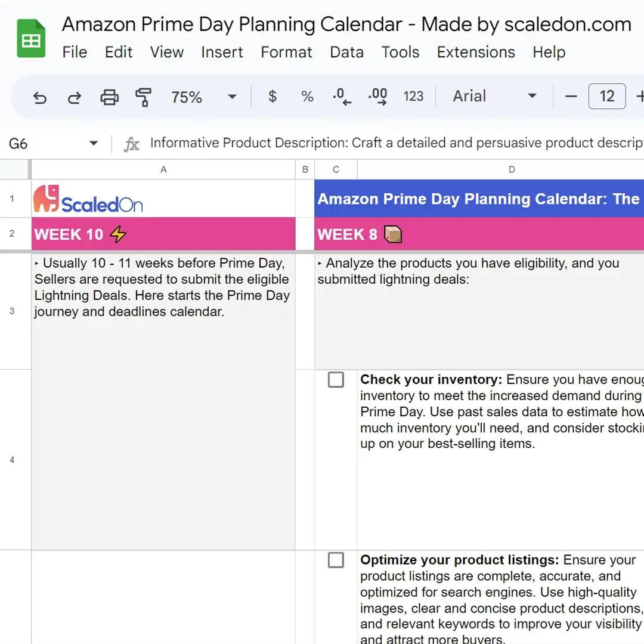Tick the Check your inventory checkbox
The height and width of the screenshot is (644, 644).
click(x=336, y=379)
